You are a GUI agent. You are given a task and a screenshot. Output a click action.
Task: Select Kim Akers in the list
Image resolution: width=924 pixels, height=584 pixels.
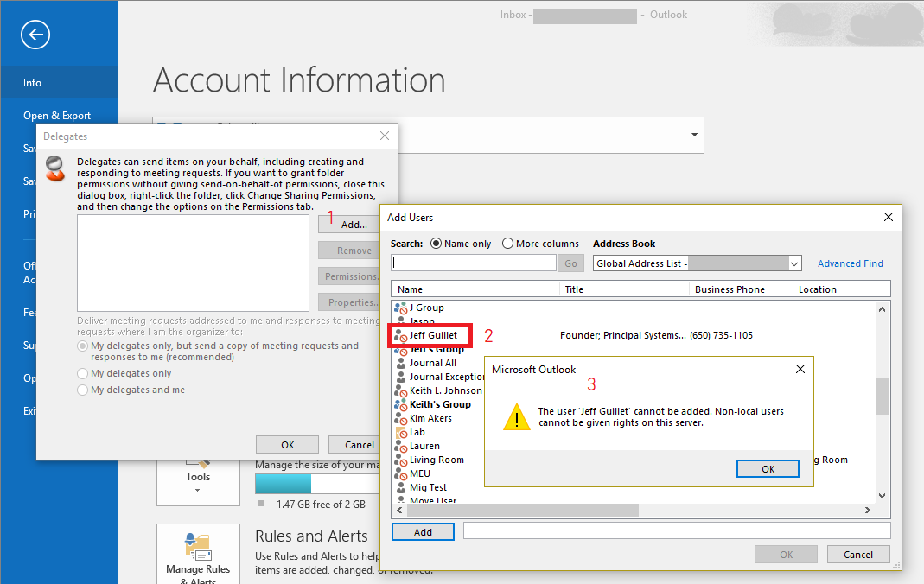coord(430,419)
